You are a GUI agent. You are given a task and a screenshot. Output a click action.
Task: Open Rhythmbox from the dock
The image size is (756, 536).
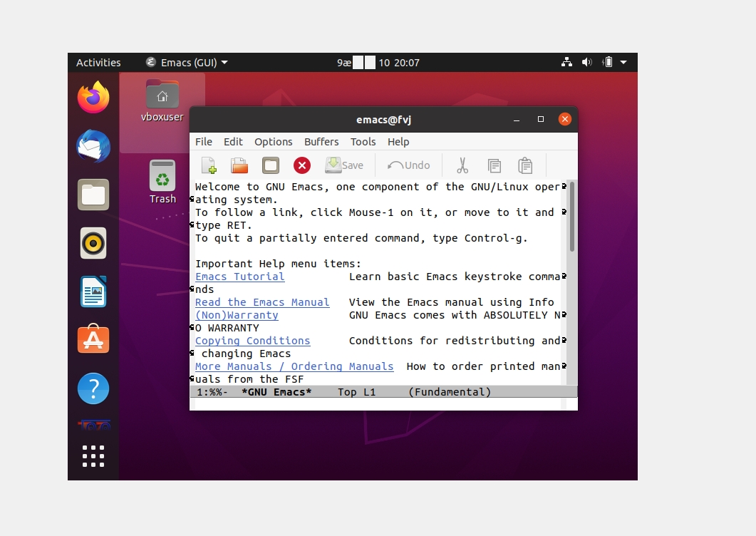click(x=93, y=243)
